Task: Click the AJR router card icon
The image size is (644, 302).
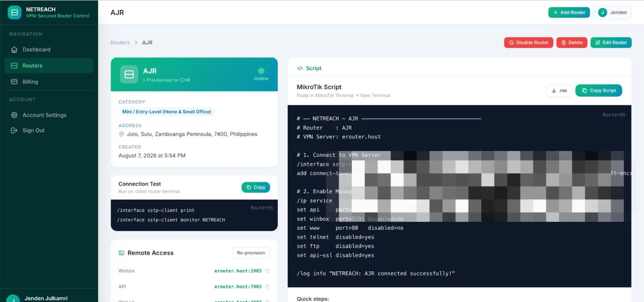Action: coord(129,74)
